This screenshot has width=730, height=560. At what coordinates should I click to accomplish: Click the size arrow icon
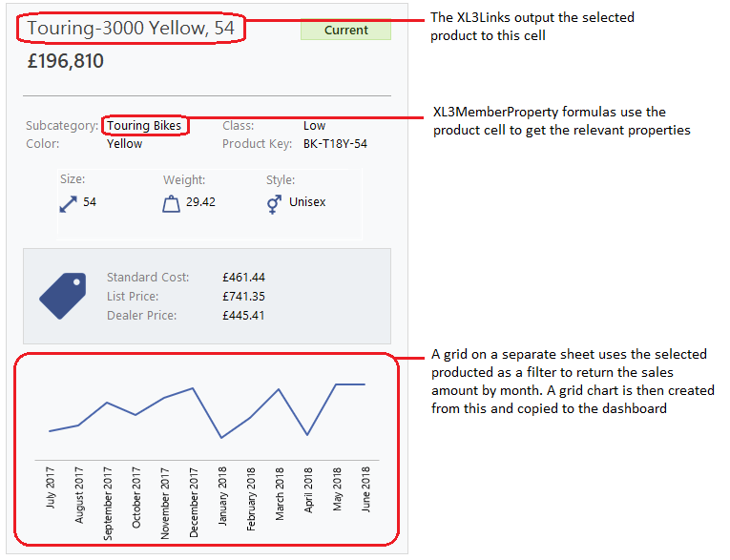[x=68, y=202]
